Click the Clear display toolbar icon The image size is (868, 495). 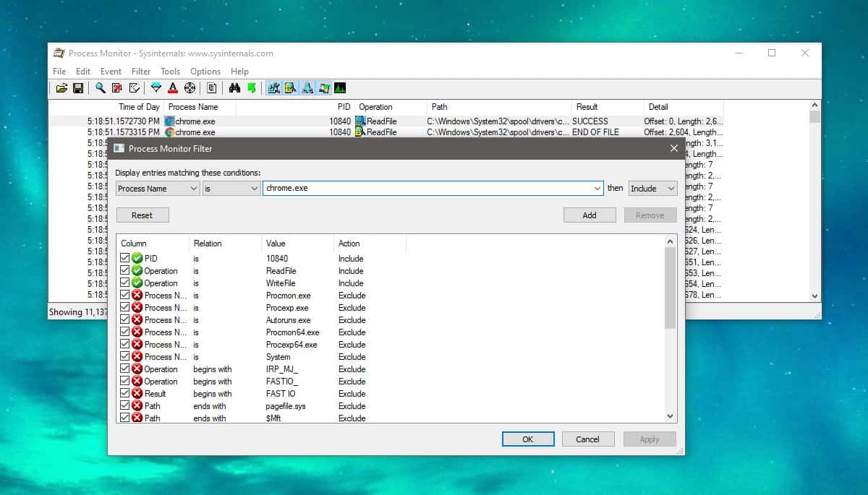coord(134,88)
